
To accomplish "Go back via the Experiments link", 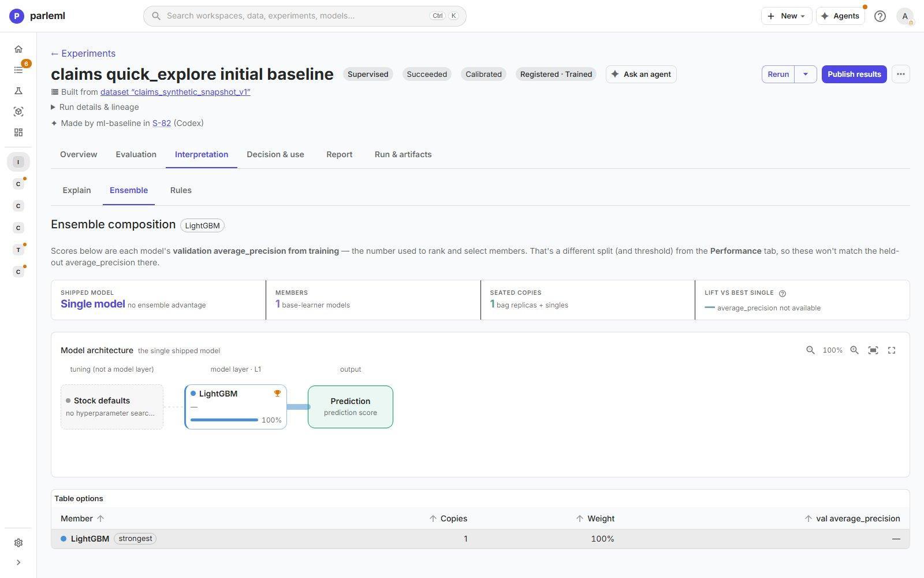I will coord(83,54).
